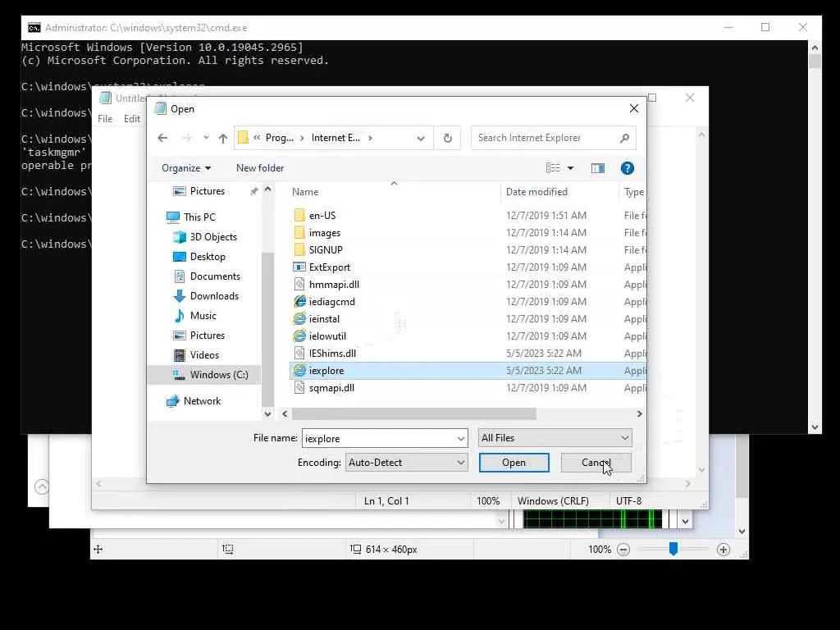Select pinned Pictures in Quick access

(x=207, y=191)
